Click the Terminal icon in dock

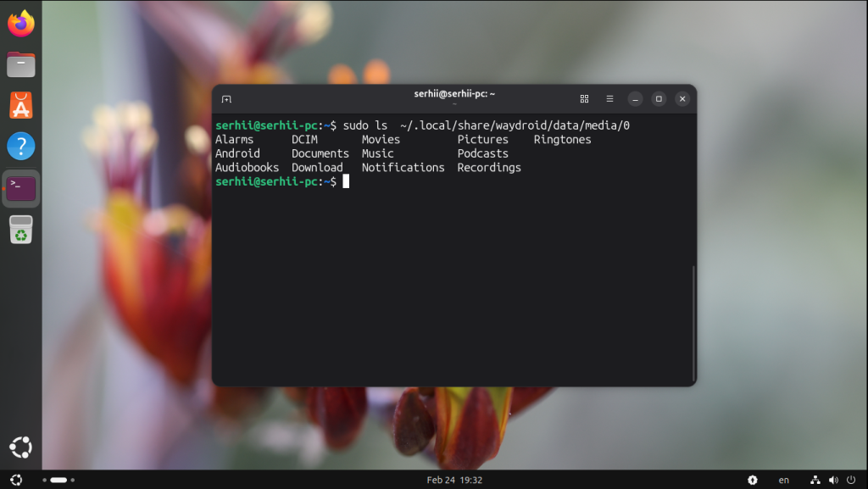(x=21, y=188)
